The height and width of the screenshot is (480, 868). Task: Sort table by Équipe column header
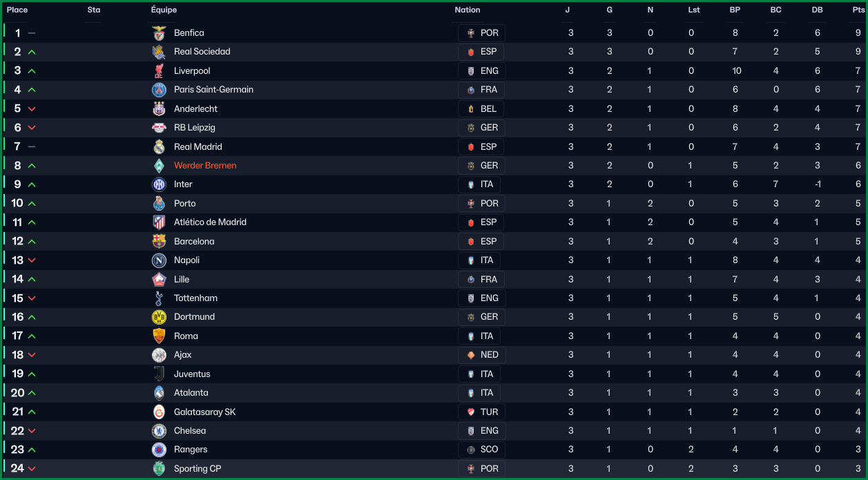tap(164, 10)
